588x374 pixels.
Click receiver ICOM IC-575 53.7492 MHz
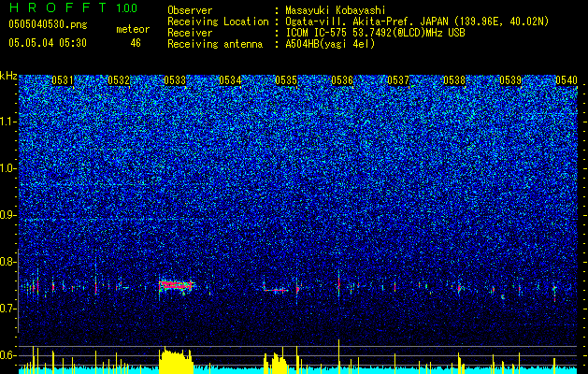(375, 33)
